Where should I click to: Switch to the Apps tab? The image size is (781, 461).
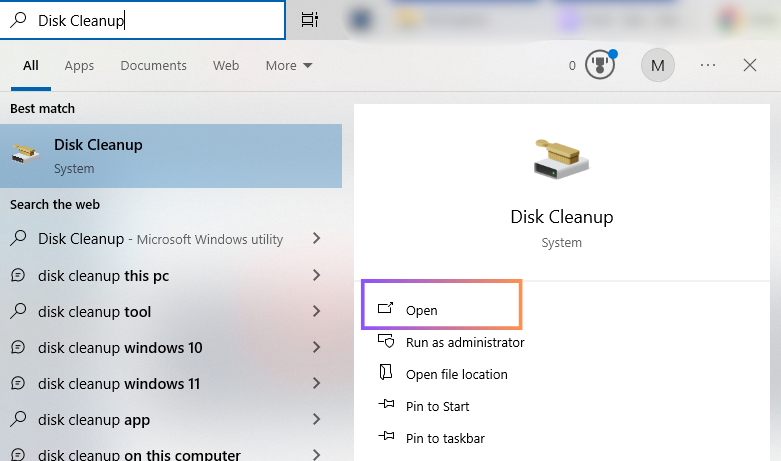(x=79, y=66)
